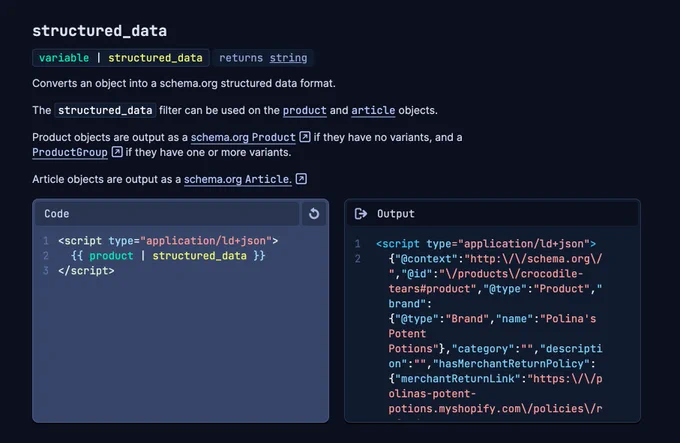Click output first line script tag
This screenshot has height=443, width=680.
[486, 244]
